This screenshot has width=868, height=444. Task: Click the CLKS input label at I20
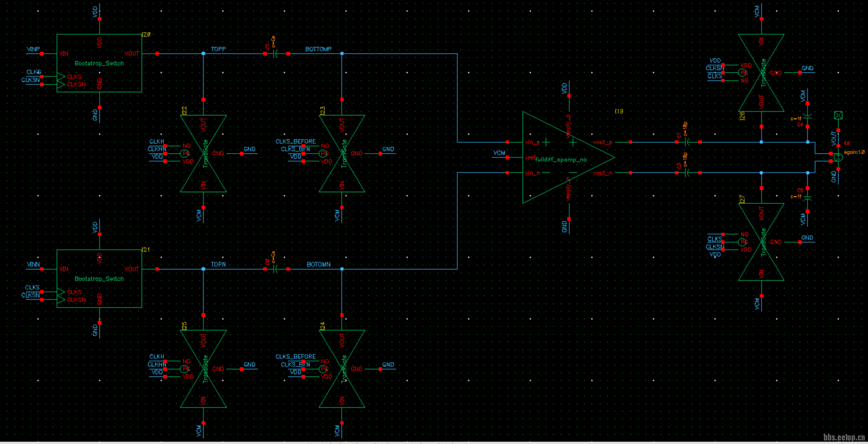point(34,72)
